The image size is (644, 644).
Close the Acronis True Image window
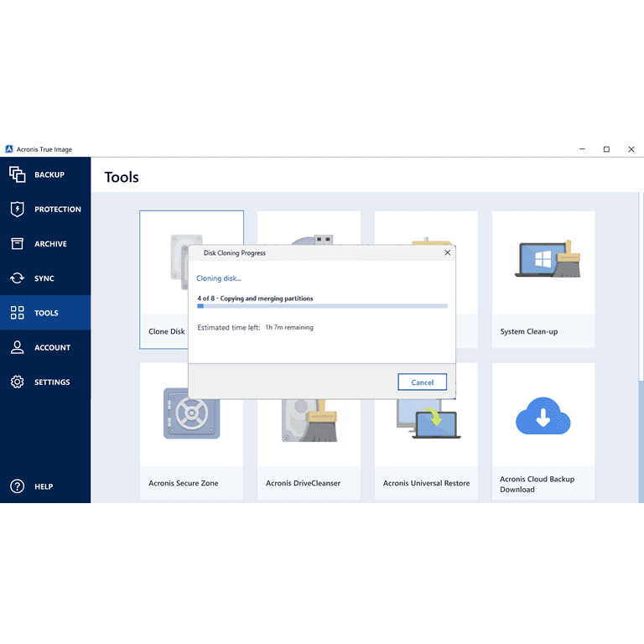point(631,149)
